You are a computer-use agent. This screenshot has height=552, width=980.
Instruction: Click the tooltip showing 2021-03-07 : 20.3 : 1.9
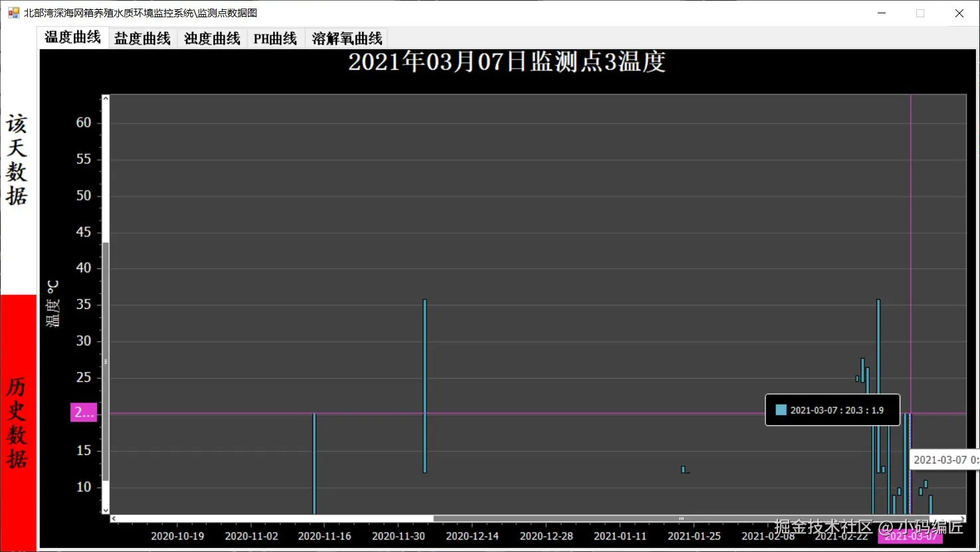(833, 410)
